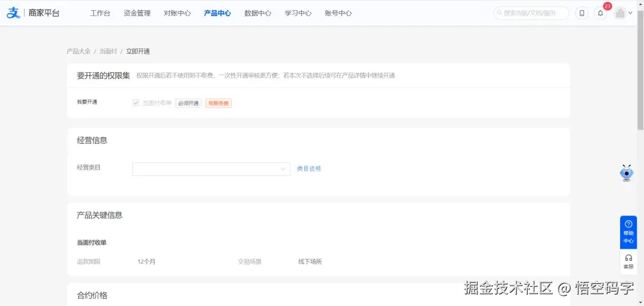Click the 产品关键信息 heading
Viewport: 644px width, 306px height.
100,215
